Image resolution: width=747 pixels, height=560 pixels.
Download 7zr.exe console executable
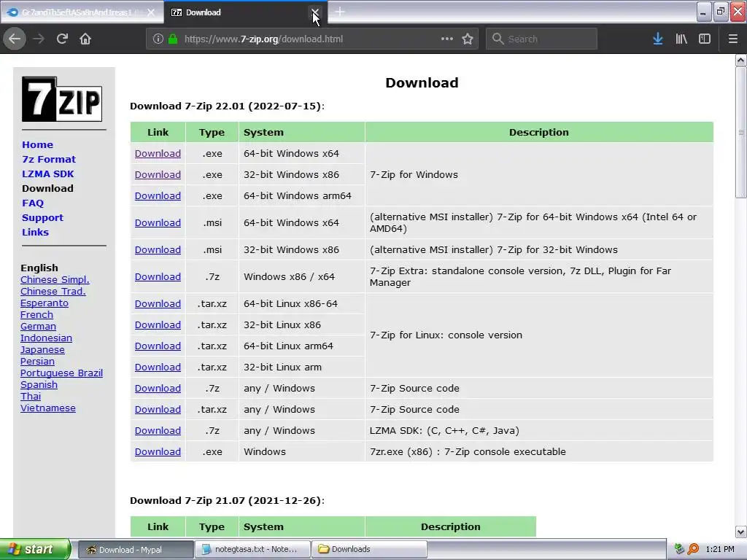pyautogui.click(x=158, y=452)
